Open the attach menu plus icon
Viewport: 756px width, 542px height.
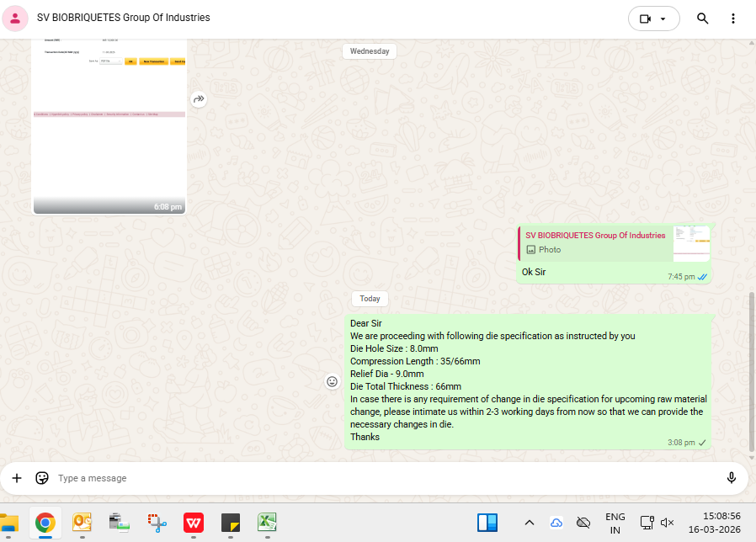coord(17,478)
